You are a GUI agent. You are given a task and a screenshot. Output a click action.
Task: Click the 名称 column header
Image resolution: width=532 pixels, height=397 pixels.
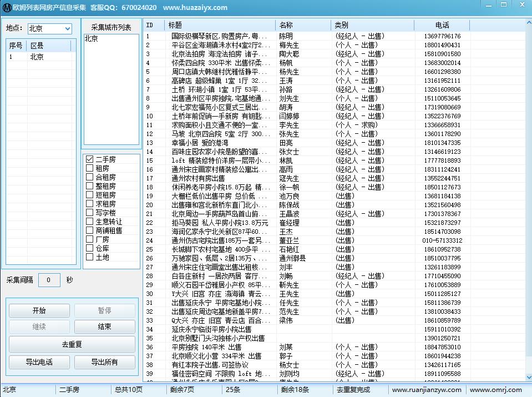coord(303,25)
